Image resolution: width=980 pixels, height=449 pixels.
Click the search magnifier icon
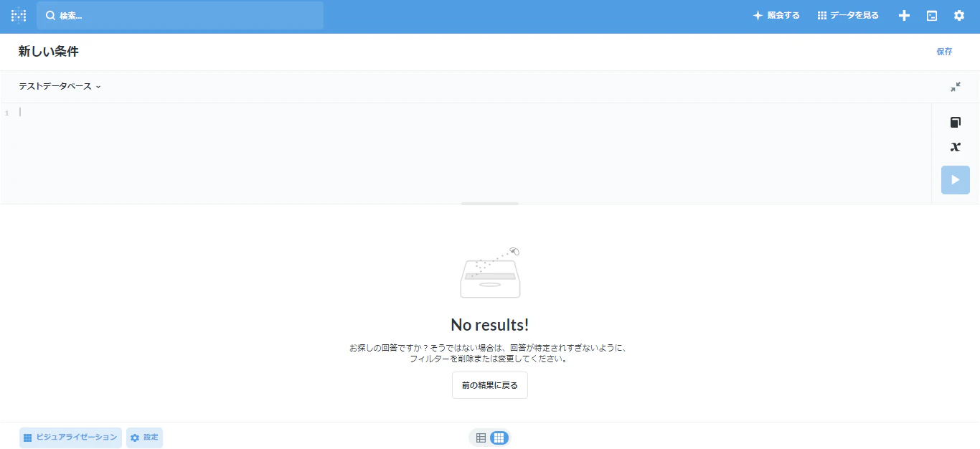pos(50,16)
